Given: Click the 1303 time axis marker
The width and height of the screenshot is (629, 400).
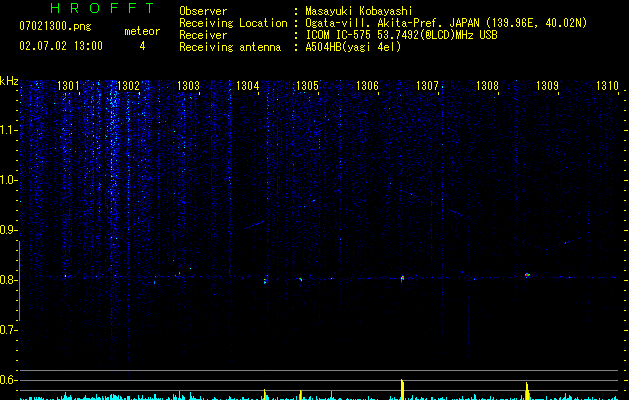Looking at the screenshot, I should click(x=188, y=86).
